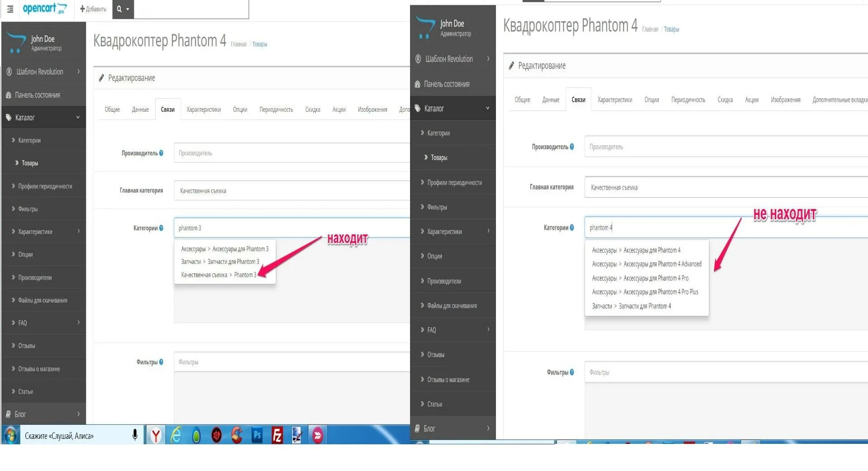868x471 pixels.
Task: Switch to 'Изображения' tab in left window
Action: click(373, 109)
